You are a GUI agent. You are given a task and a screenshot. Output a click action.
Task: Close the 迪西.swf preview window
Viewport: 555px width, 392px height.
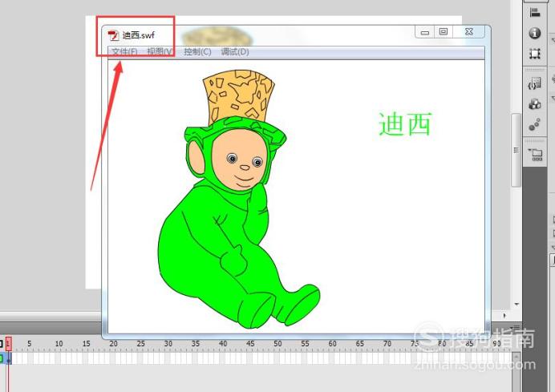(468, 32)
